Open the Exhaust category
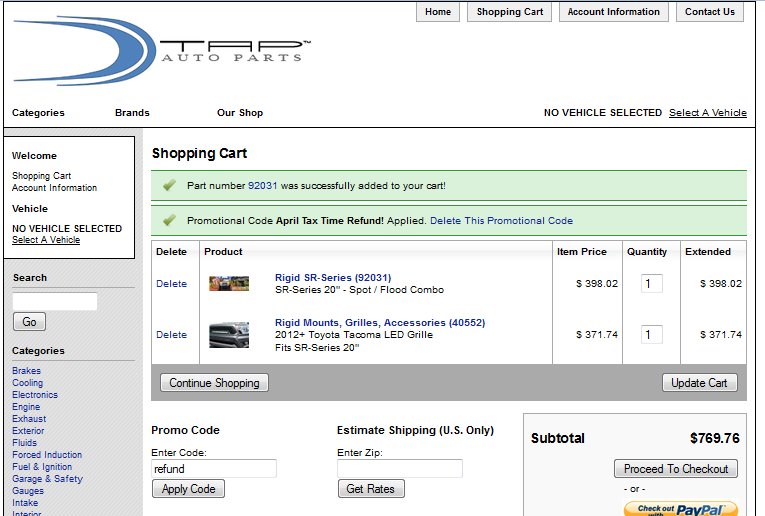 click(29, 418)
